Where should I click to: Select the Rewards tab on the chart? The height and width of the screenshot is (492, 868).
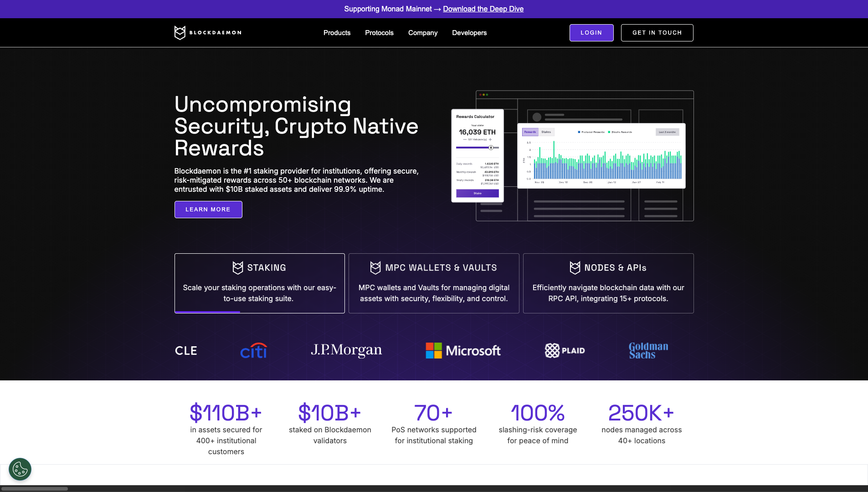[530, 132]
